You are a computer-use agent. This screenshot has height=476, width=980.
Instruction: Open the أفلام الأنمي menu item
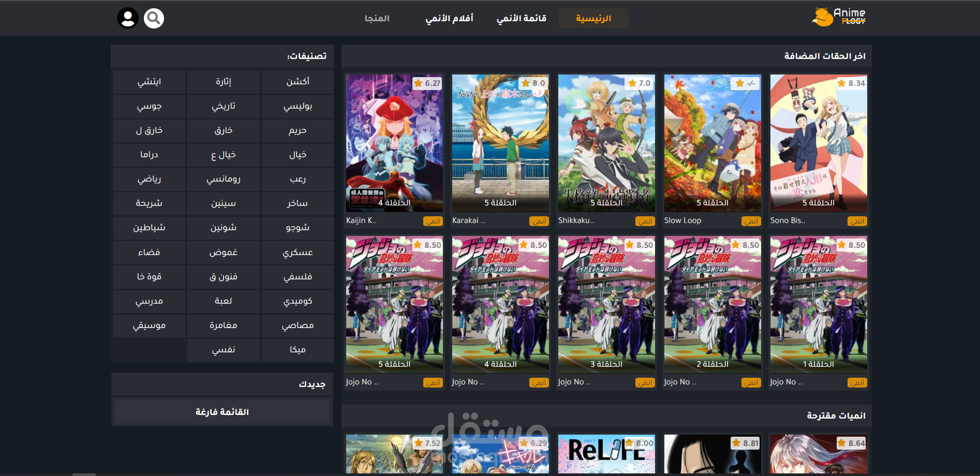pos(449,18)
